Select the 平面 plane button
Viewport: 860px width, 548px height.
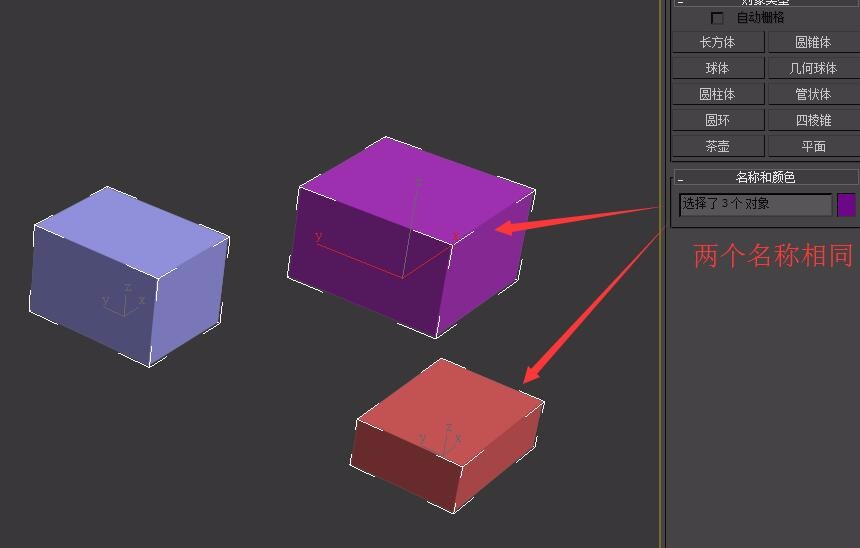812,146
